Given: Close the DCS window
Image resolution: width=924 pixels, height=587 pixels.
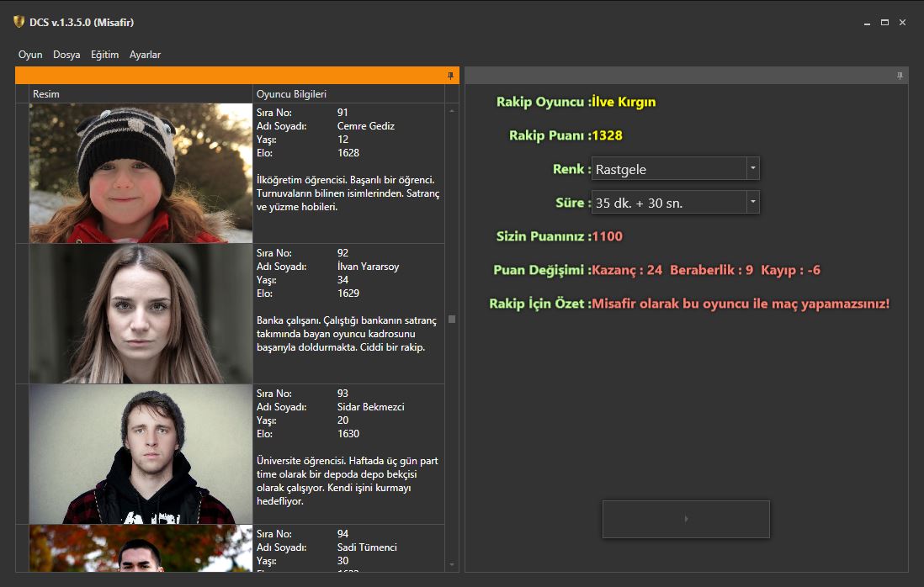Looking at the screenshot, I should tap(902, 23).
